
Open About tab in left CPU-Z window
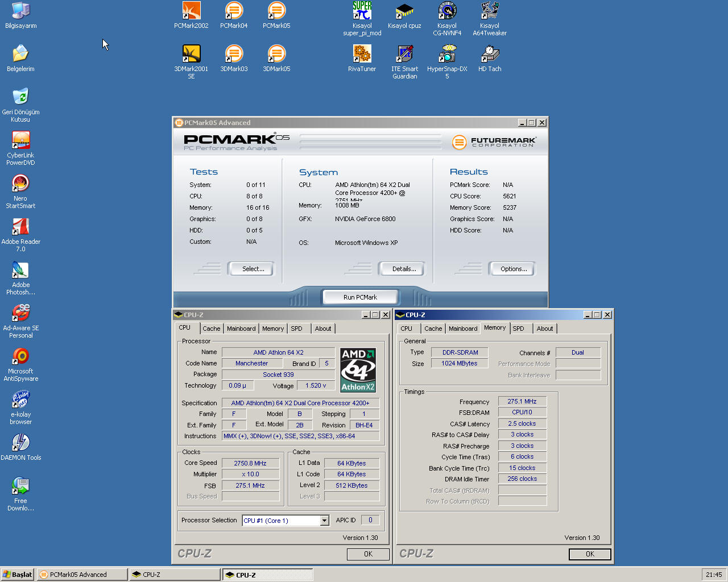coord(323,329)
